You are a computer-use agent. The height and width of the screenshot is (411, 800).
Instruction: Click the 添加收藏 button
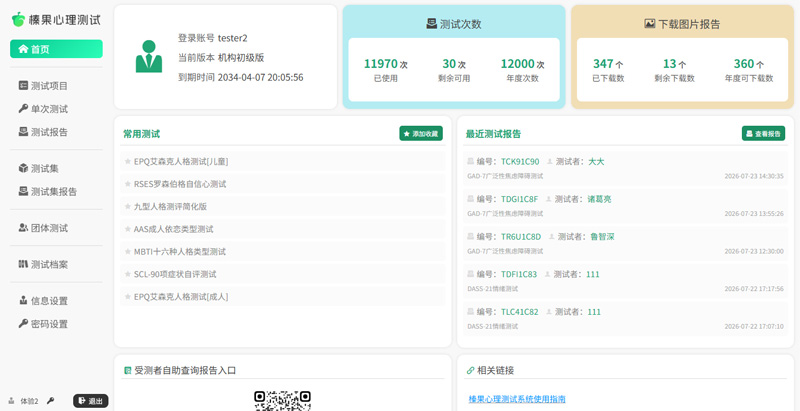click(x=421, y=134)
